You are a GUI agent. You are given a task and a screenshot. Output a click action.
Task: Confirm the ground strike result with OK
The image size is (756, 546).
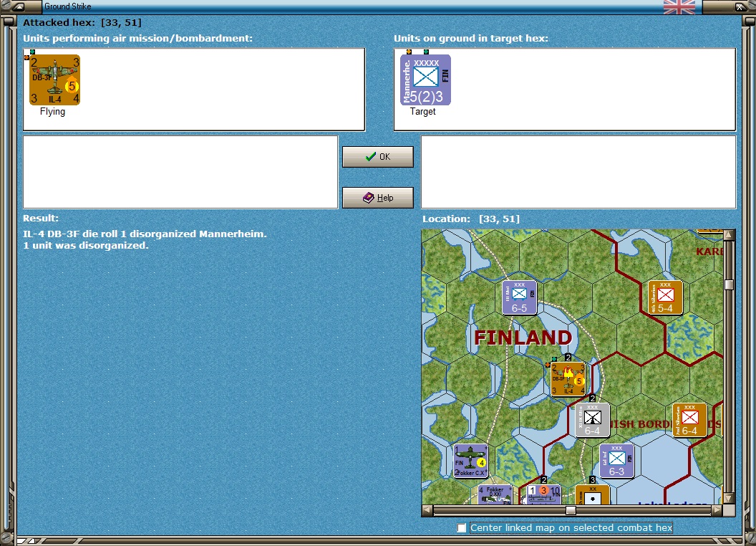tap(377, 157)
